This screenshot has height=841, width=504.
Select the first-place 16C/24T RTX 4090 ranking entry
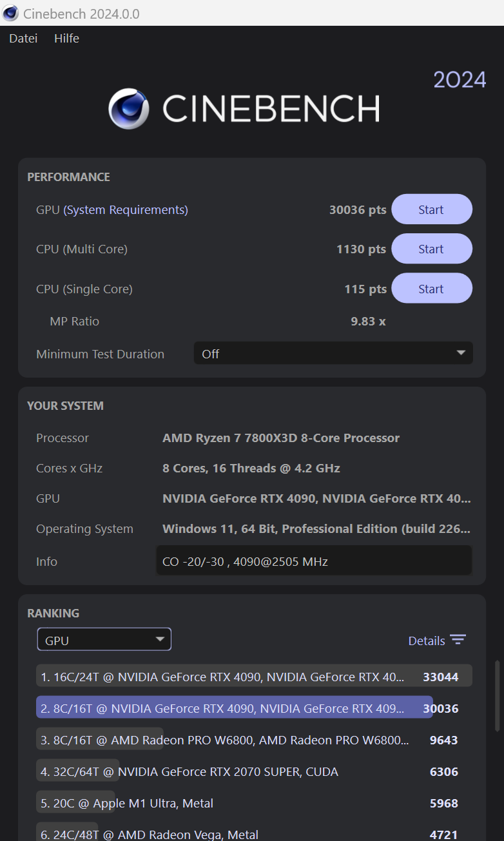[x=251, y=676]
